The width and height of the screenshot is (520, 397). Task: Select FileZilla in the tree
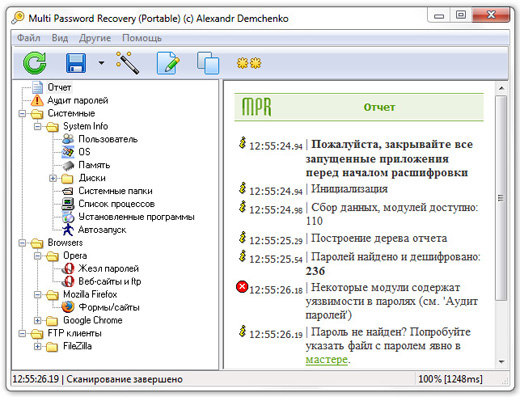pyautogui.click(x=77, y=346)
